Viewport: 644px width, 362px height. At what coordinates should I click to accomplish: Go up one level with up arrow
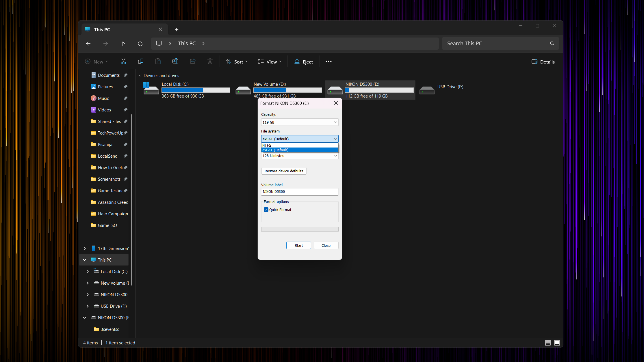pyautogui.click(x=123, y=44)
